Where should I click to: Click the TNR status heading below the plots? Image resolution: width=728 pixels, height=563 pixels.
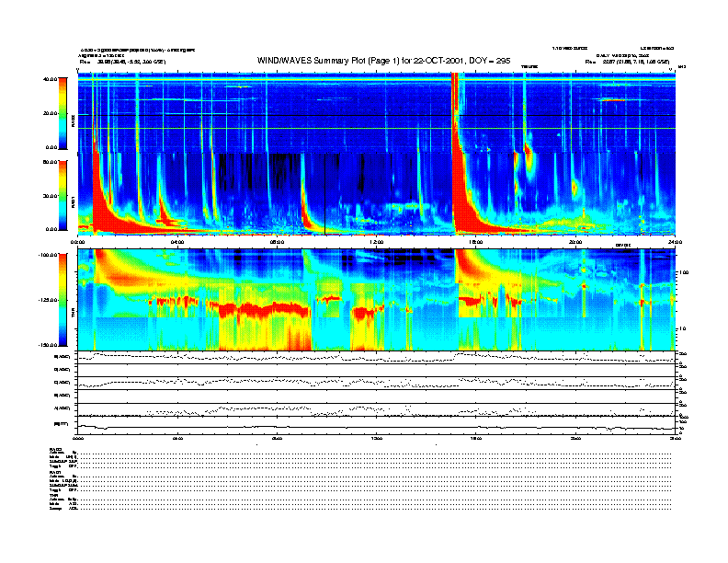pyautogui.click(x=53, y=495)
